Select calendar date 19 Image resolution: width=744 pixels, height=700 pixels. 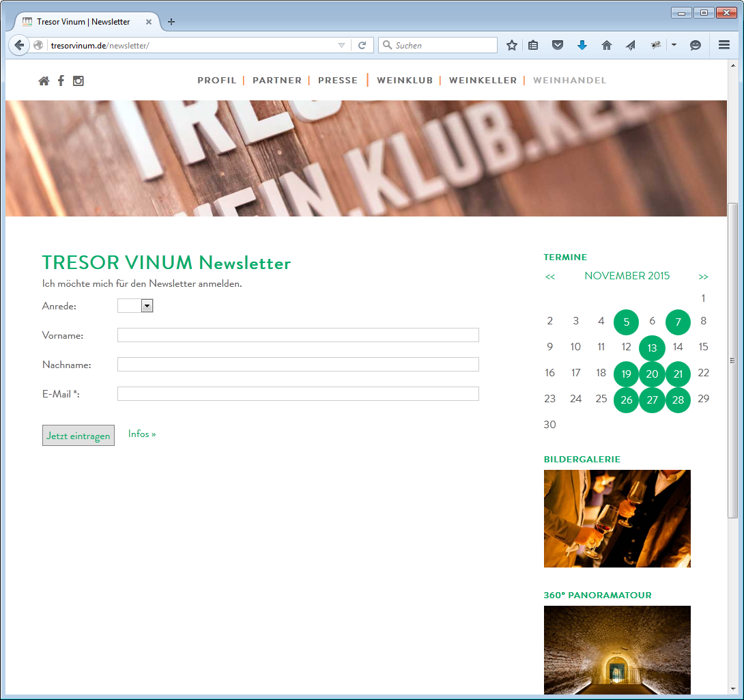tap(627, 374)
